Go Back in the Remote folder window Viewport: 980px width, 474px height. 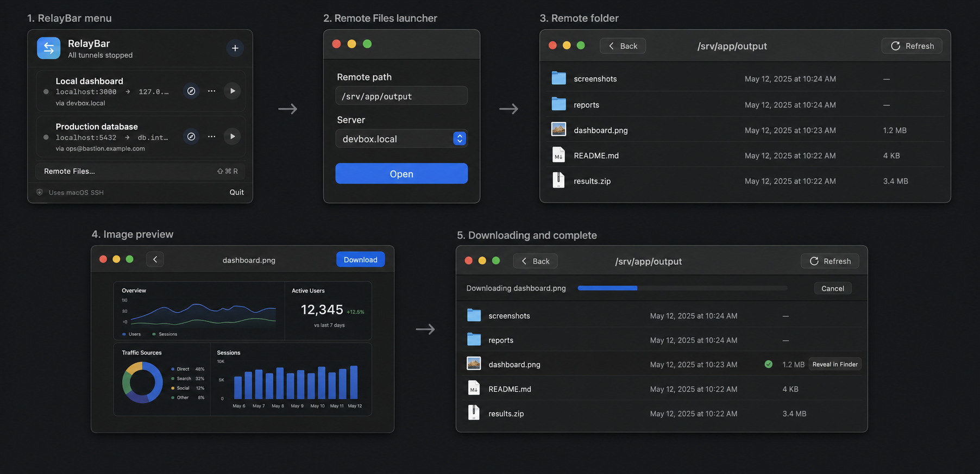[623, 46]
